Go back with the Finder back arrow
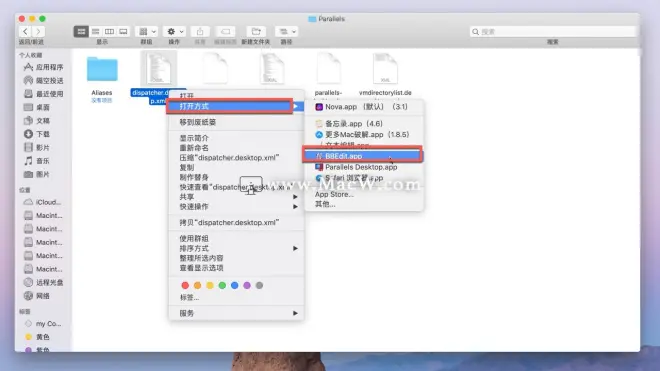This screenshot has width=660, height=371. point(25,32)
